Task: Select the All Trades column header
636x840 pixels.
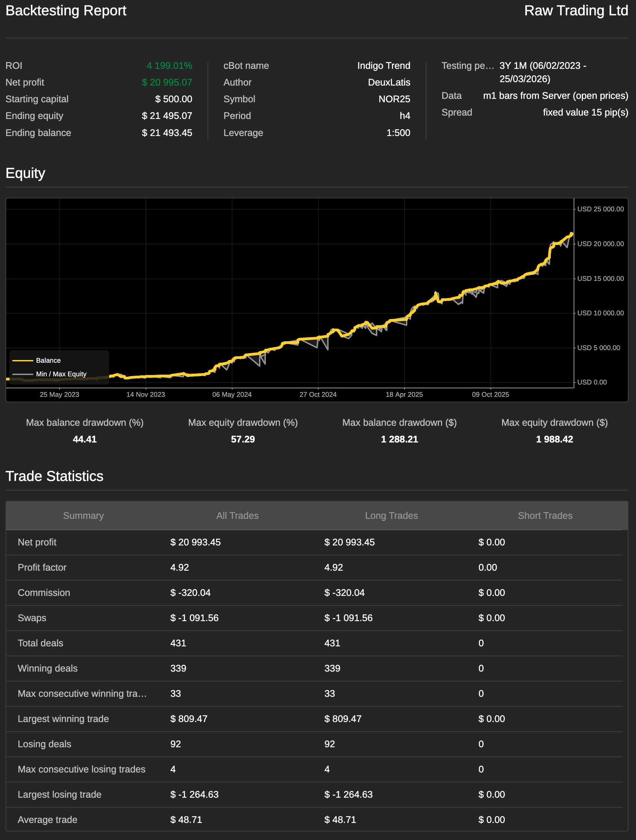Action: pos(237,515)
